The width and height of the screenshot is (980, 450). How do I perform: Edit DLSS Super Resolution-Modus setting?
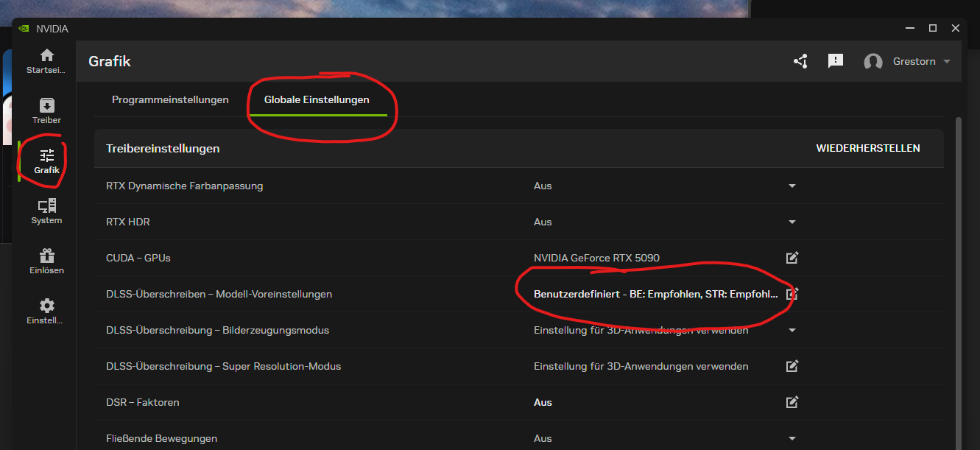click(x=792, y=366)
